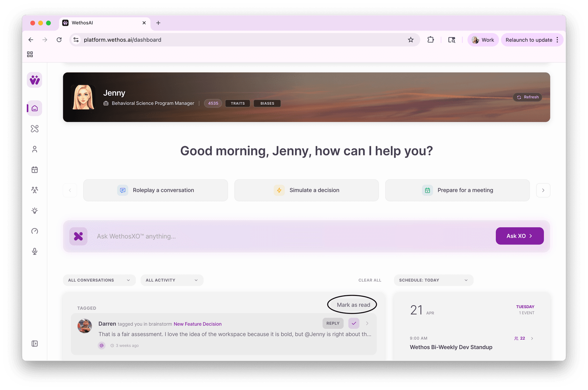Expand the All Activity dropdown
Screen dimensions: 588x390
(172, 280)
